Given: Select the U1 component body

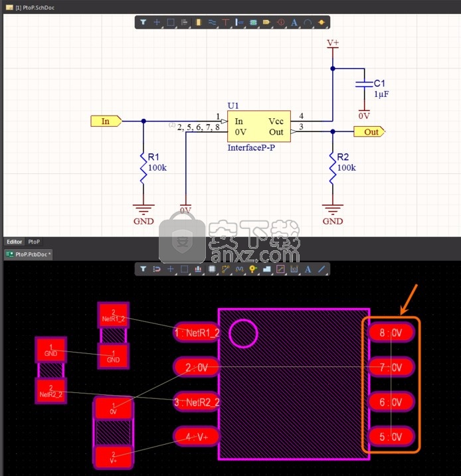Looking at the screenshot, I should pos(259,126).
